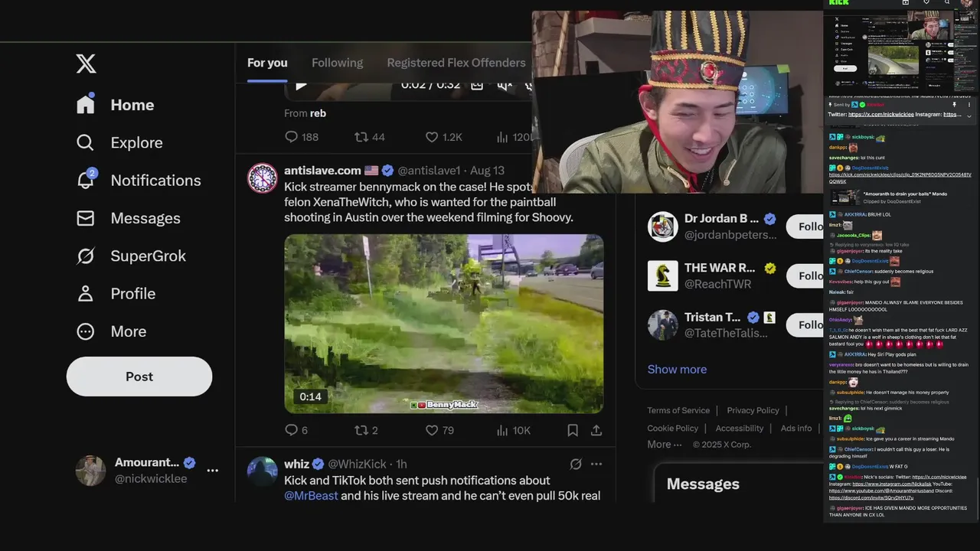Click the Post button

139,377
